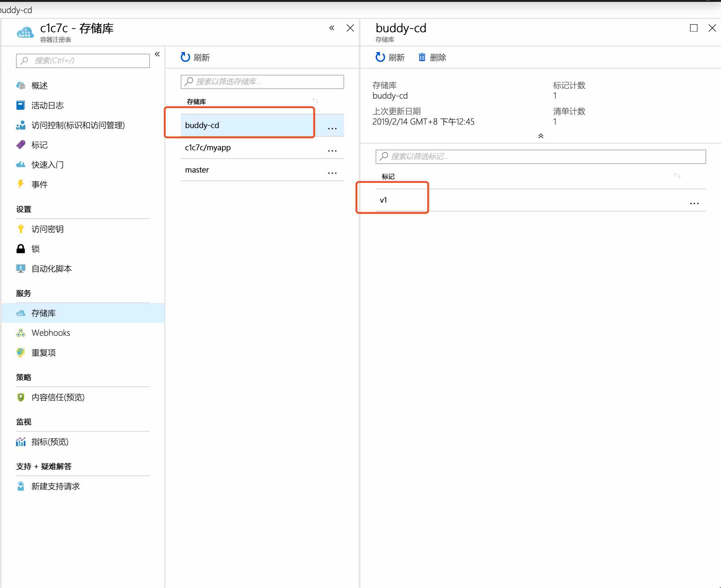Open the ellipsis menu for the v1 tag
This screenshot has width=721, height=588.
(694, 203)
